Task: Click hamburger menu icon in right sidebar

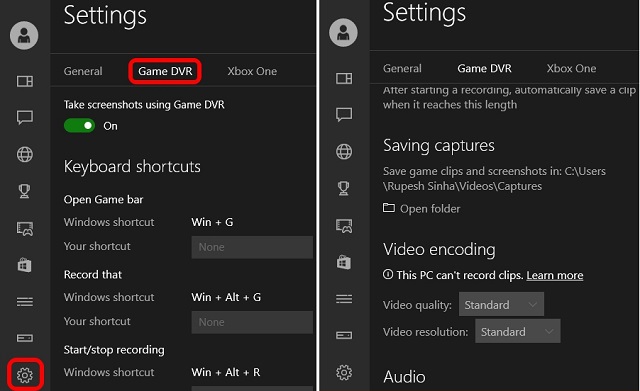Action: (x=344, y=299)
